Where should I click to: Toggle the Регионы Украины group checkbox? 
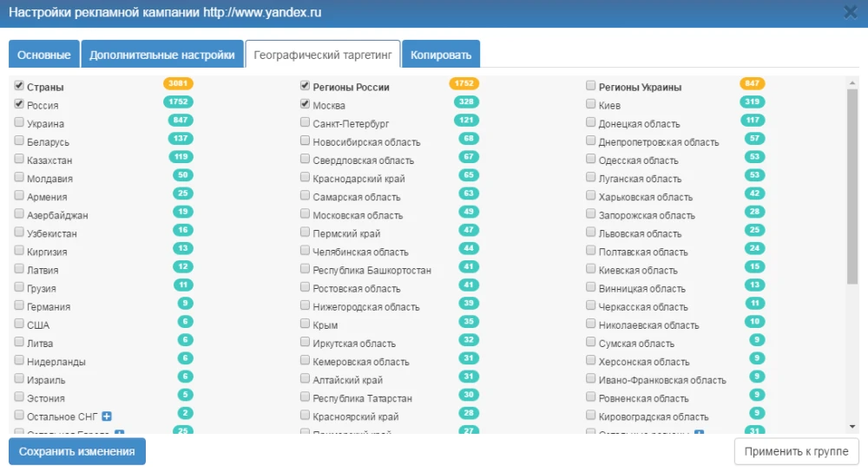click(591, 86)
